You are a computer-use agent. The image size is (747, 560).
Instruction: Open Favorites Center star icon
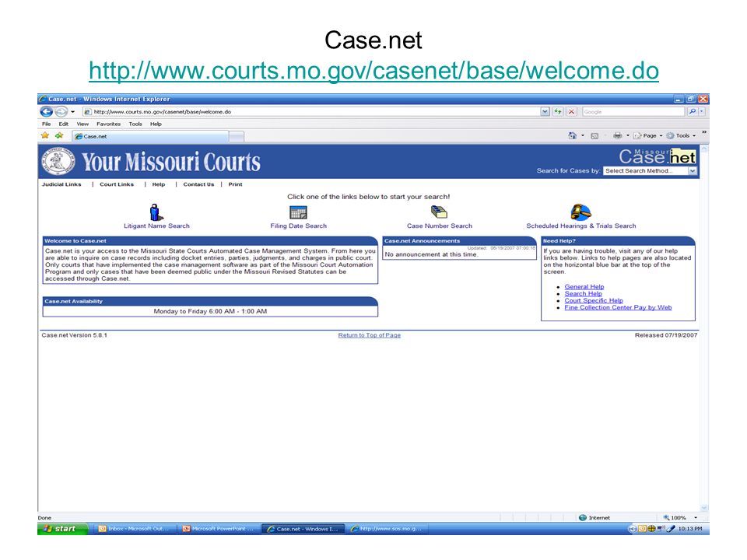pyautogui.click(x=45, y=135)
